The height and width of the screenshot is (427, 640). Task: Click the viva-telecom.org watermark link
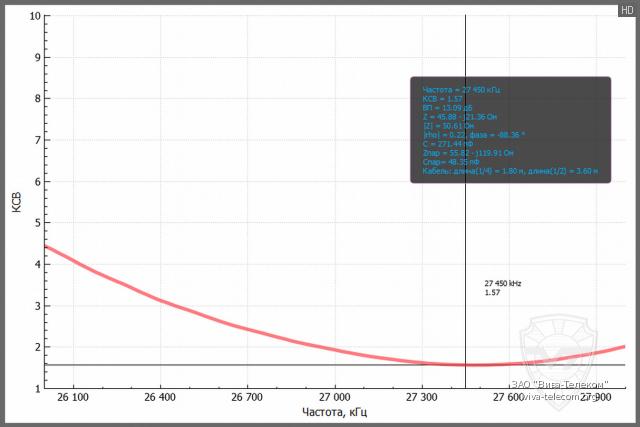click(565, 396)
